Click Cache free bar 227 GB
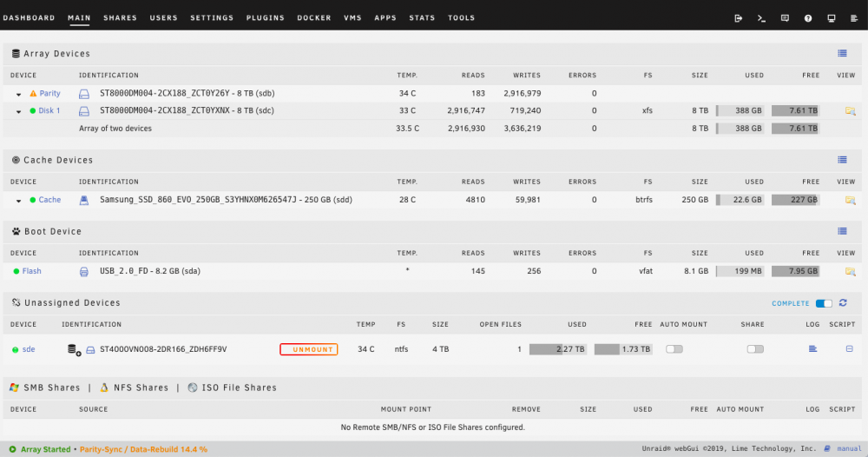This screenshot has height=457, width=868. tap(795, 200)
